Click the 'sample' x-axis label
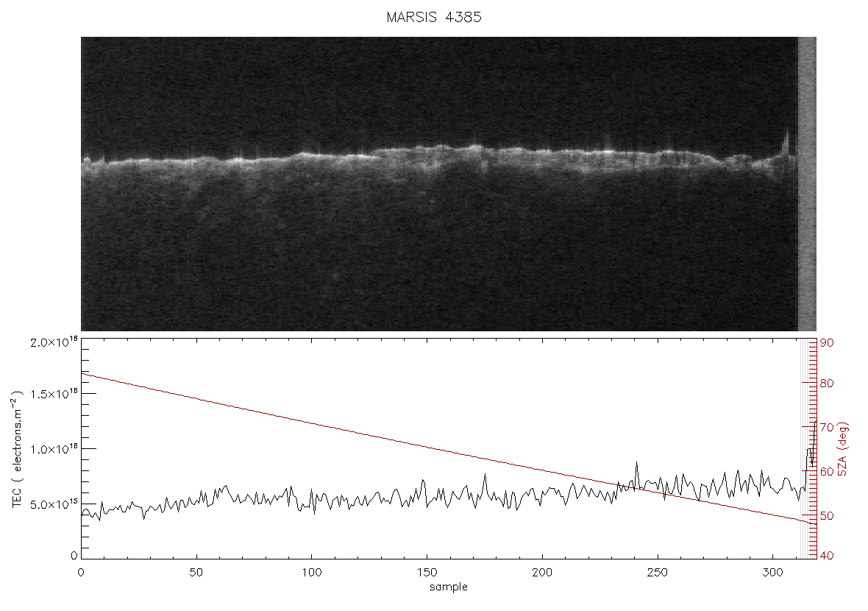 pos(449,587)
